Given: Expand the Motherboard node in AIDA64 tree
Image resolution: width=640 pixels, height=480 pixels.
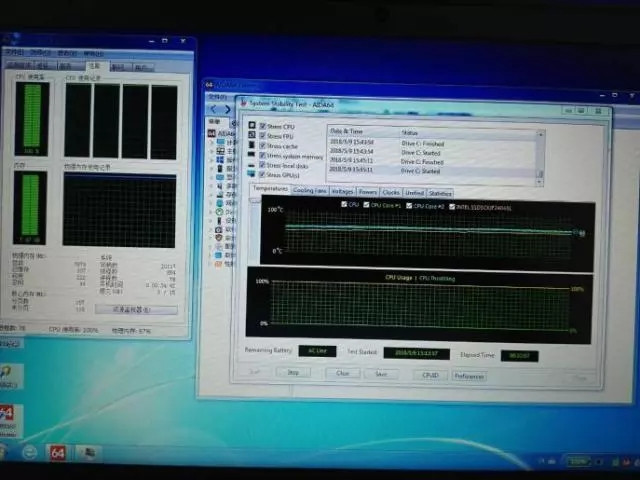Looking at the screenshot, I should click(x=212, y=151).
